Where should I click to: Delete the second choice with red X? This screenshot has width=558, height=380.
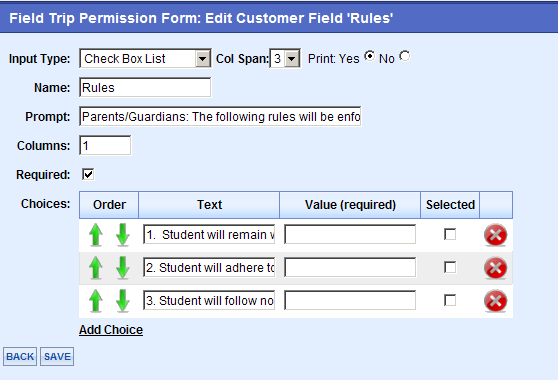495,268
